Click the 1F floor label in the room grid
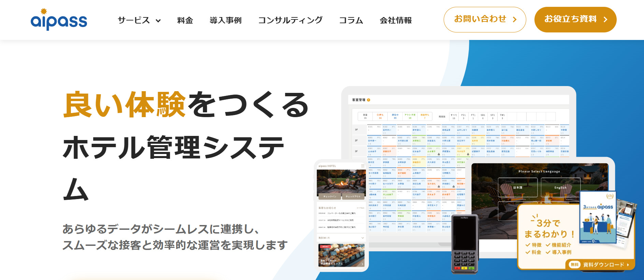The image size is (644, 280). pyautogui.click(x=356, y=130)
